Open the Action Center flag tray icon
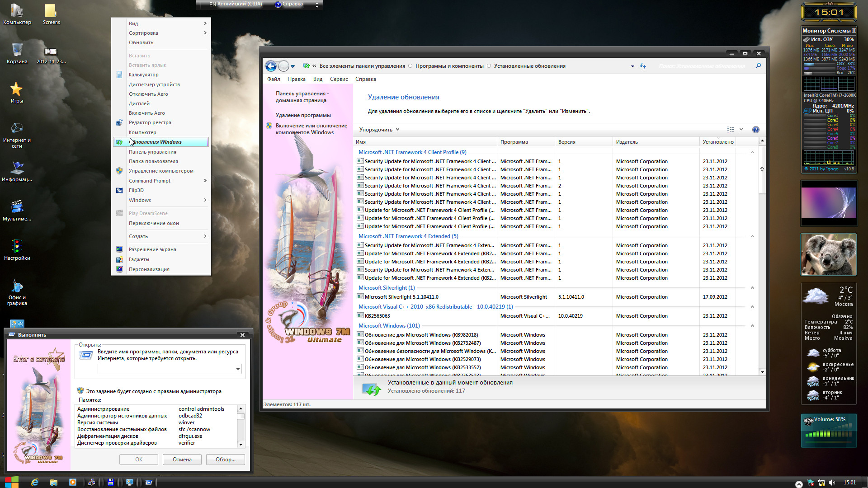Viewport: 868px width, 488px height. pos(810,483)
